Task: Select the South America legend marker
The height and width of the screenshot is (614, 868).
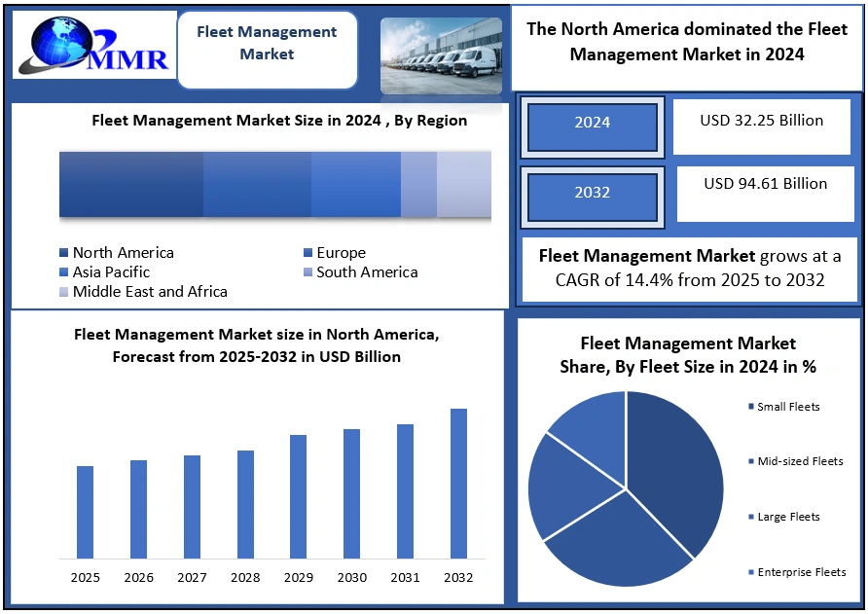Action: 307,272
